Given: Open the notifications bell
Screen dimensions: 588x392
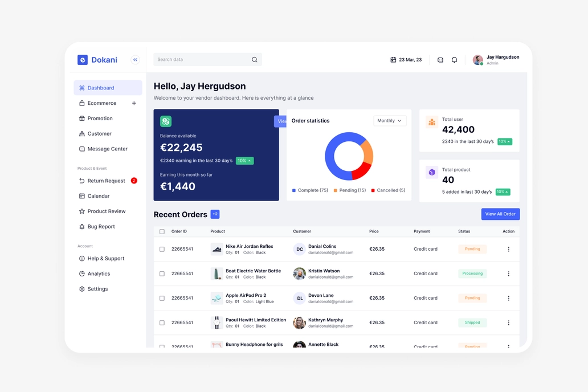Looking at the screenshot, I should (454, 60).
